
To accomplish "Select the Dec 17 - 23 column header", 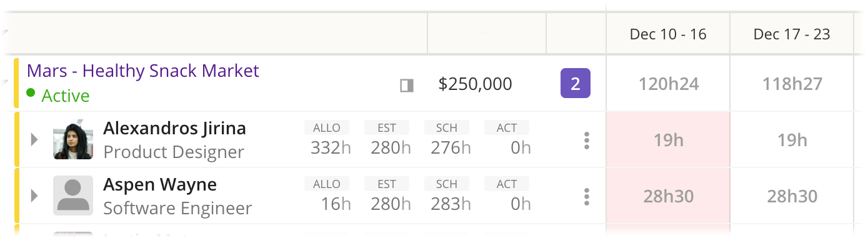I will click(792, 34).
